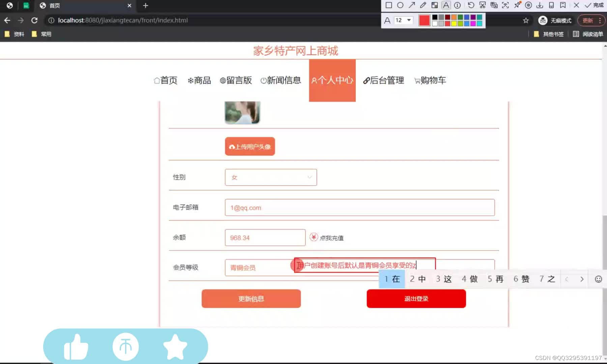Open the 后台管理 navigation item
Screen dimensions: 607x364
[383, 80]
